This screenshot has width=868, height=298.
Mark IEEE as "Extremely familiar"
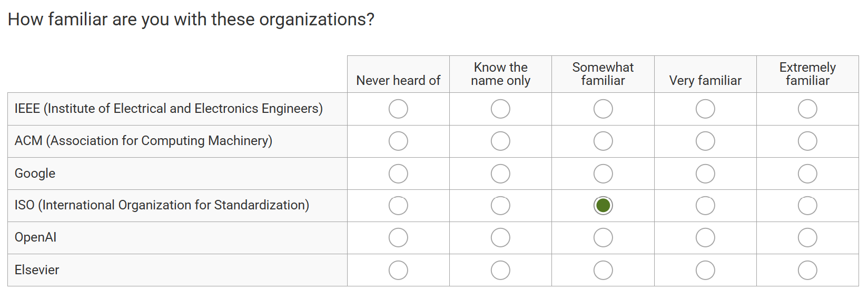coord(807,109)
